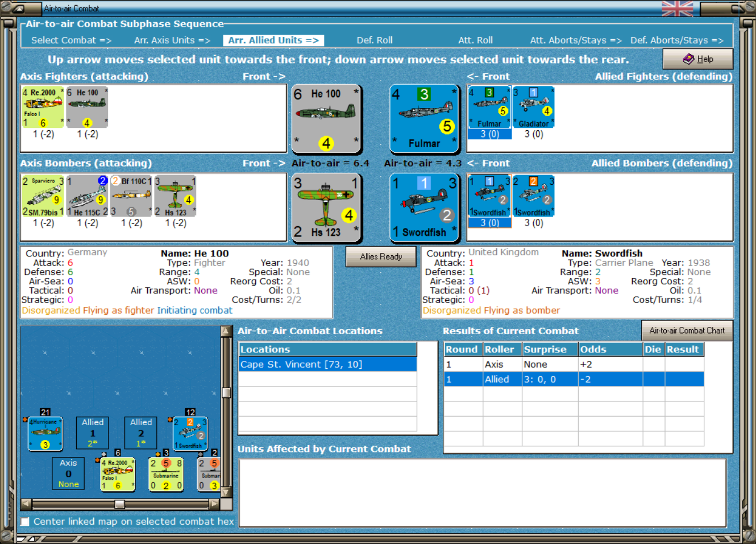Image resolution: width=756 pixels, height=544 pixels.
Task: Click the map's scroll up arrow
Action: coord(226,331)
